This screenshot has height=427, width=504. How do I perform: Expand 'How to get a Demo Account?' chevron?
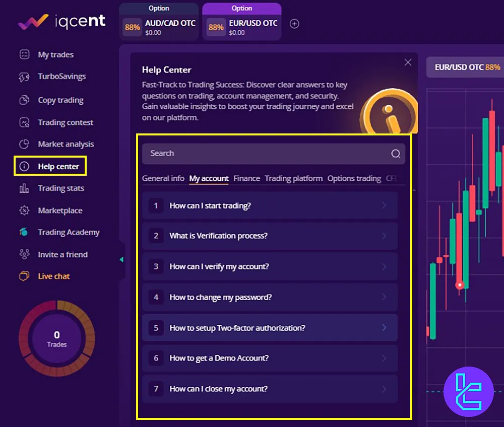click(x=384, y=358)
